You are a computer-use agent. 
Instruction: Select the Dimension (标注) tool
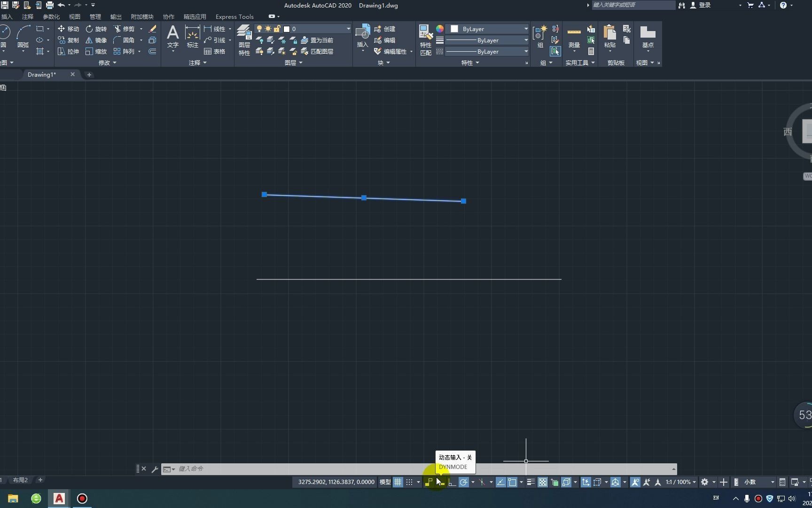192,37
